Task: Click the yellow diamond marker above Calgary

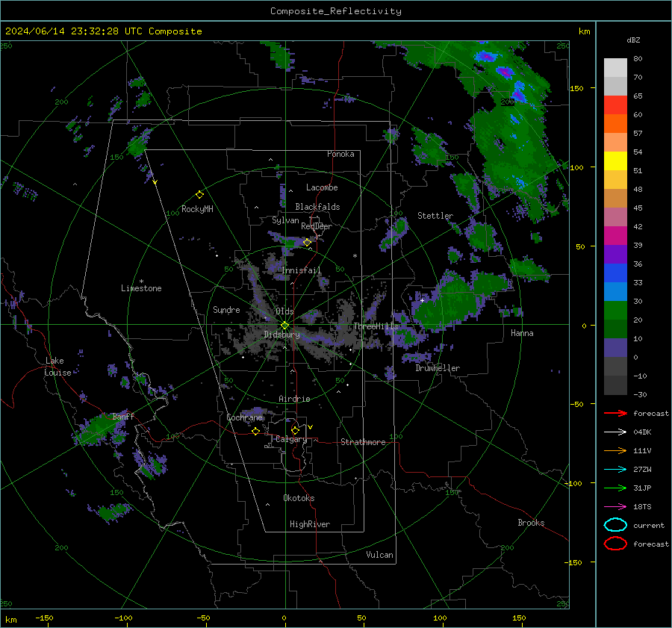Action: 295,430
